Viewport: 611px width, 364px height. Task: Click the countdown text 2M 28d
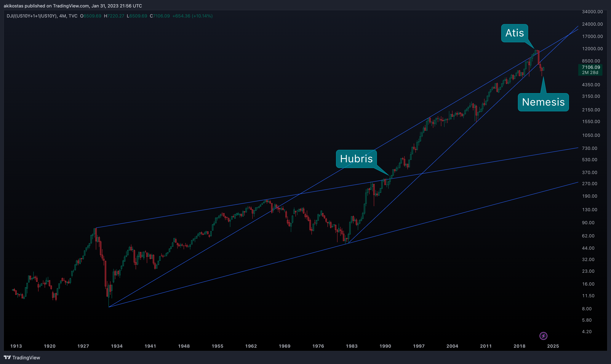(x=590, y=73)
